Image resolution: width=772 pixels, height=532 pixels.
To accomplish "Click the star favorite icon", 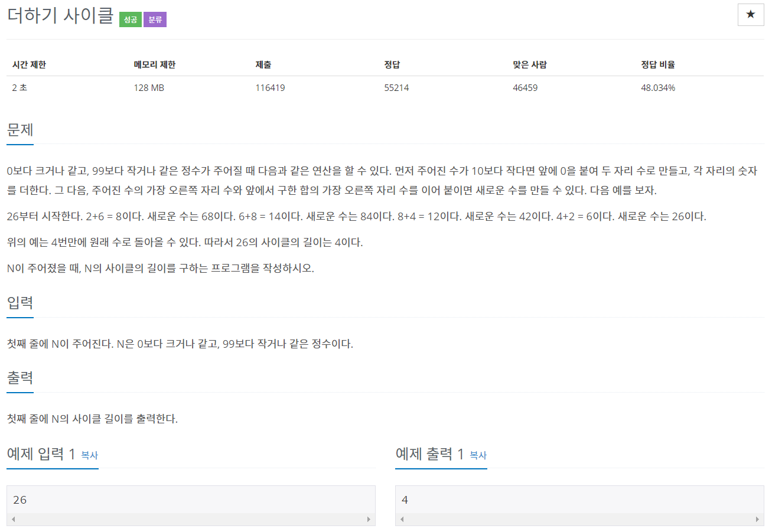I will coord(751,15).
